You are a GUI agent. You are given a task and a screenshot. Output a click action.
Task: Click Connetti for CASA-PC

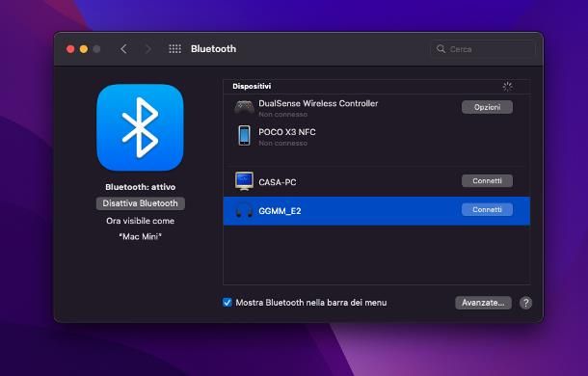487,181
